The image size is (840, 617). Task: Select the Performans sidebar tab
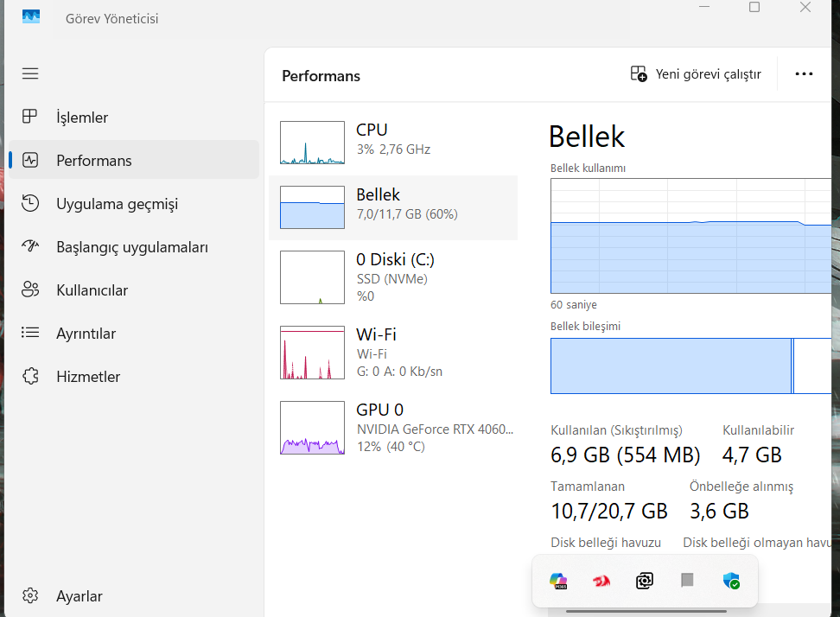(x=134, y=160)
